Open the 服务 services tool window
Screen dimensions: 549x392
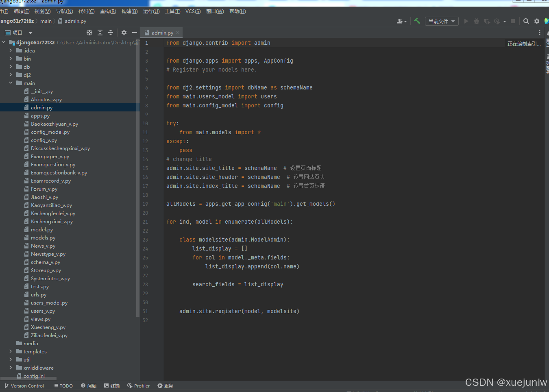pos(166,386)
